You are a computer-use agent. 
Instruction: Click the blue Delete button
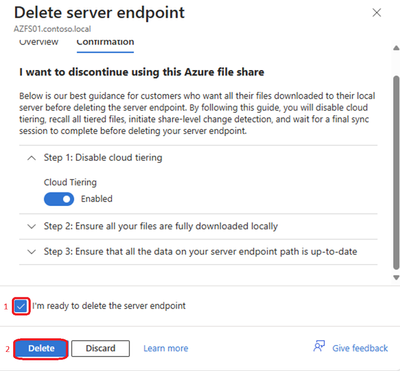(x=41, y=348)
